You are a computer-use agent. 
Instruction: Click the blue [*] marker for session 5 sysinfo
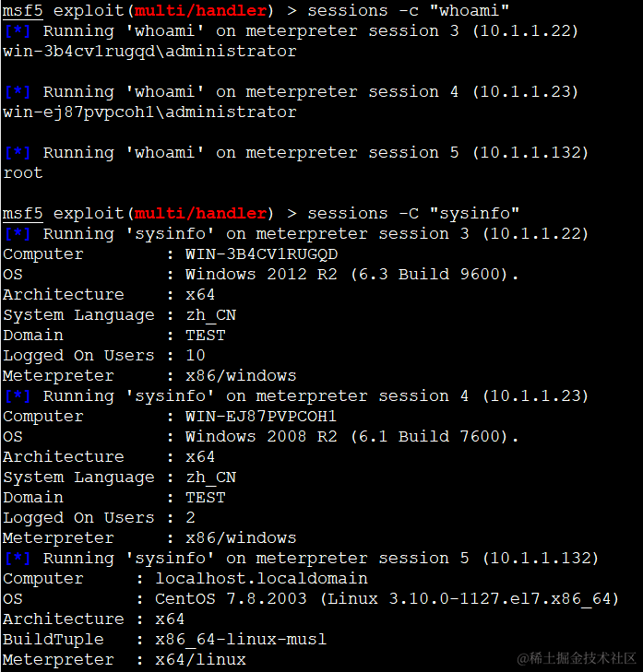point(18,558)
